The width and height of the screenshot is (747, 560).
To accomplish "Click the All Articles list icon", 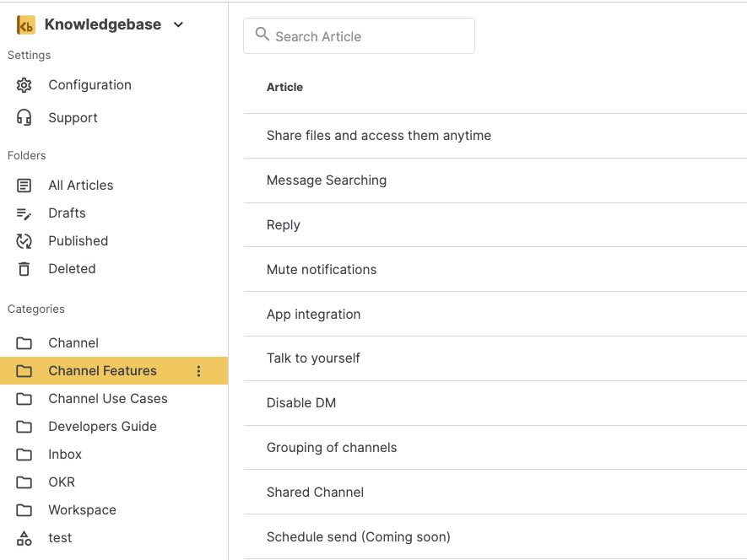I will click(x=24, y=186).
